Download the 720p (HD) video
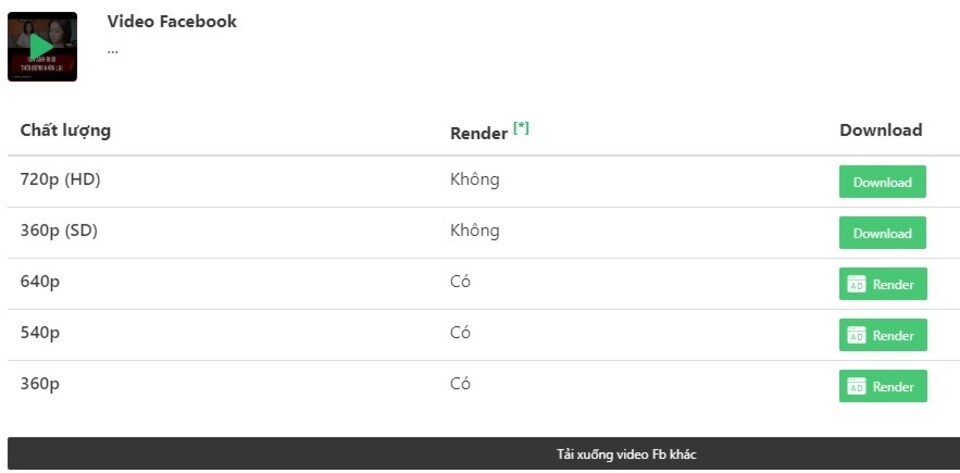 (x=882, y=182)
